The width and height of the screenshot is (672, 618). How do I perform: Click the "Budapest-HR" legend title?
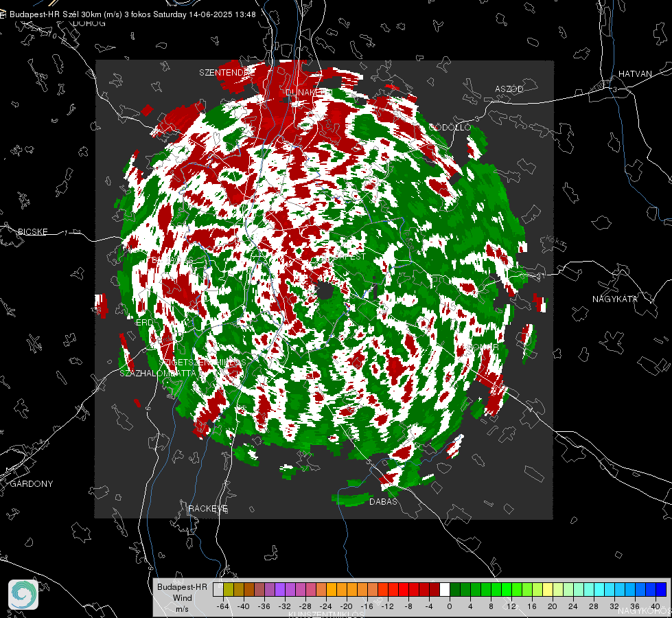pyautogui.click(x=182, y=586)
